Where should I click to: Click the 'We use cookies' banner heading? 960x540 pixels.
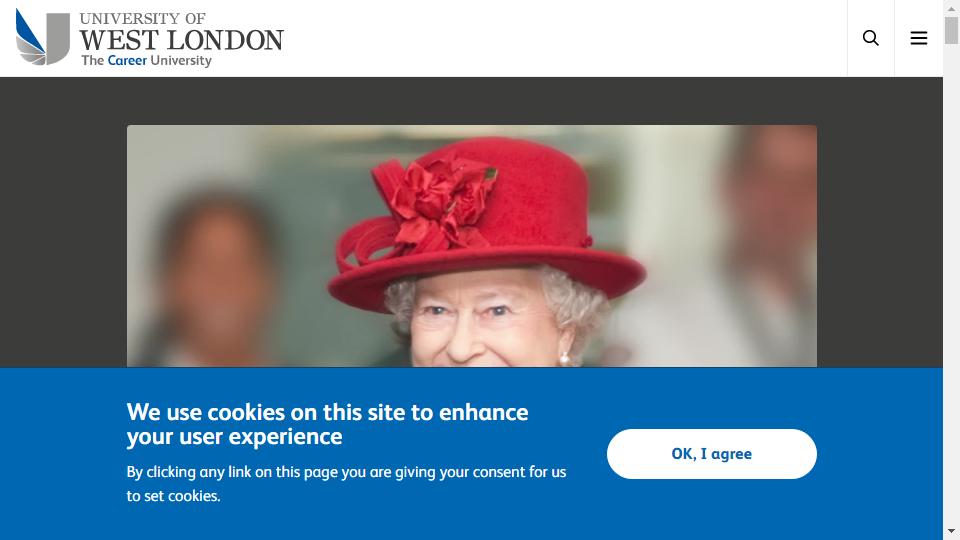(x=327, y=424)
